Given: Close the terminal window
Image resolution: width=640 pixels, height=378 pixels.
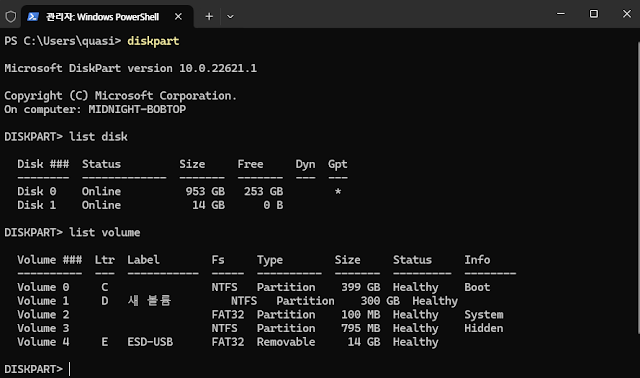Looking at the screenshot, I should coord(627,14).
